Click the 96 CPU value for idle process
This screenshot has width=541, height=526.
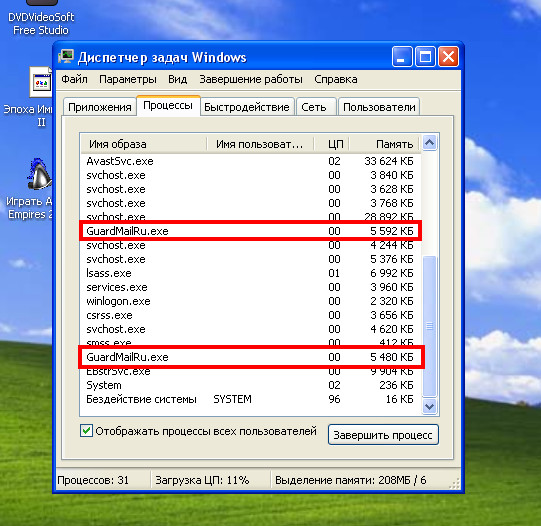334,399
